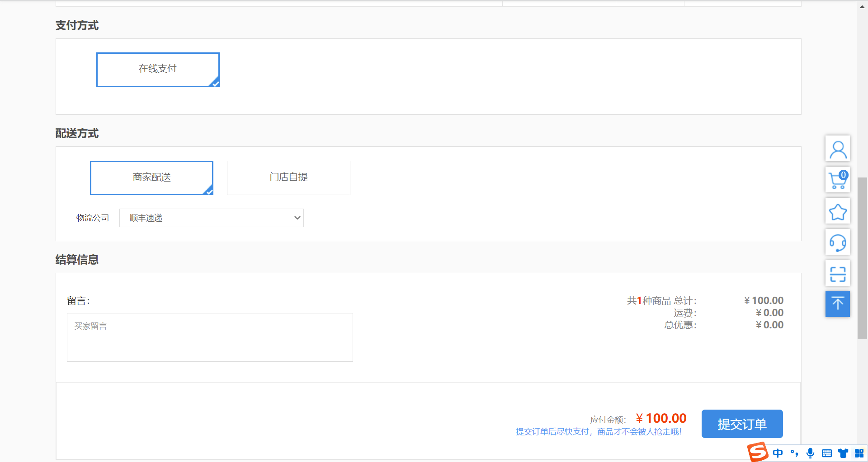Screen dimensions: 868x462
Task: Open the shopping cart icon
Action: click(838, 180)
